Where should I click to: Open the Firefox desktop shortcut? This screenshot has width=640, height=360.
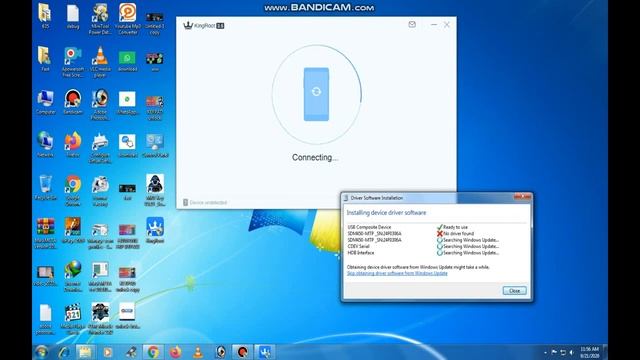73,144
